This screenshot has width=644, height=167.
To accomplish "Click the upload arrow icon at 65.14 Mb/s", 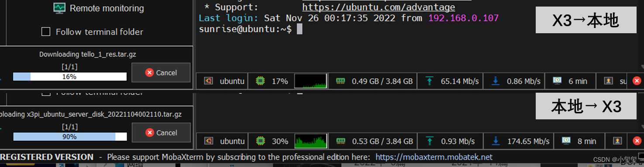I will pos(430,81).
